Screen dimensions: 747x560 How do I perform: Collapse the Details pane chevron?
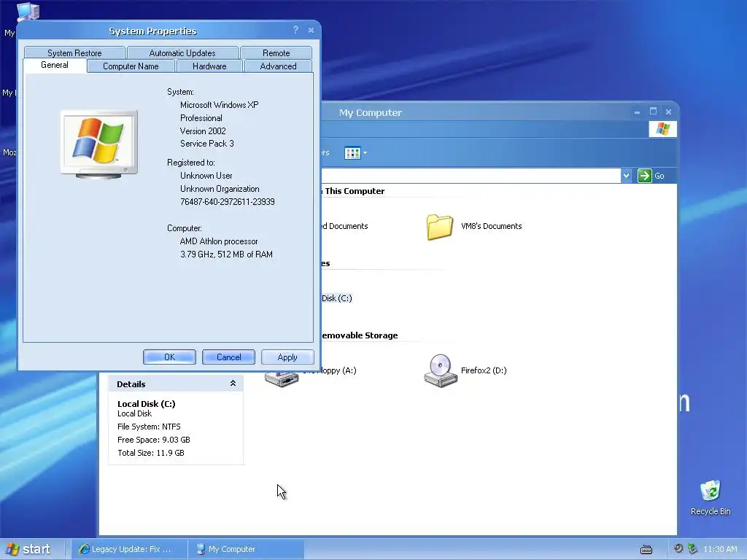click(x=233, y=384)
